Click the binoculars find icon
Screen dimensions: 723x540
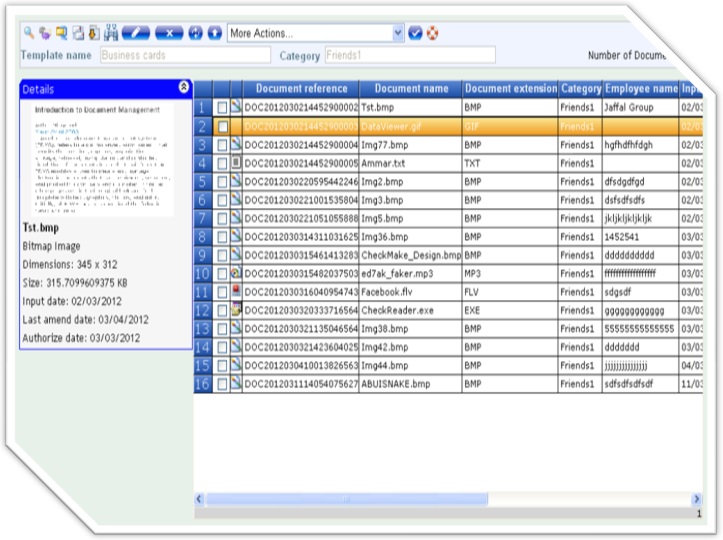pos(111,33)
